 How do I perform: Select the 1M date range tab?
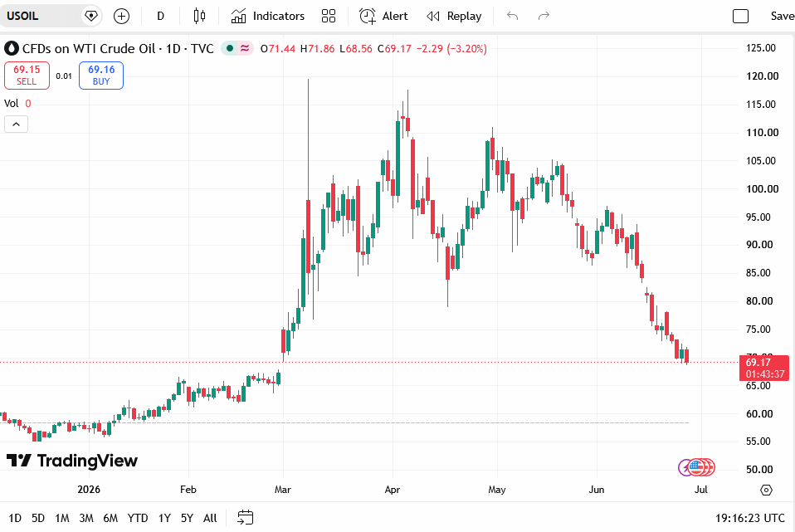click(x=62, y=518)
